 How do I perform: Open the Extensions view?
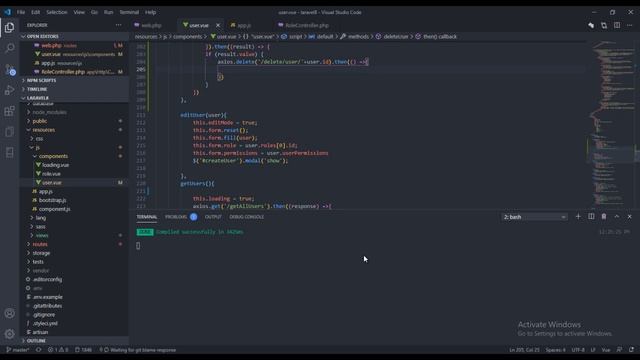point(9,111)
